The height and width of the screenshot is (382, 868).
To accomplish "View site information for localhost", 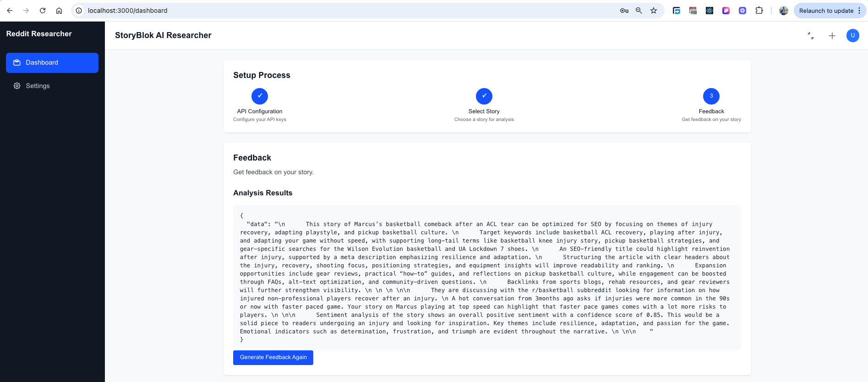I will (79, 11).
